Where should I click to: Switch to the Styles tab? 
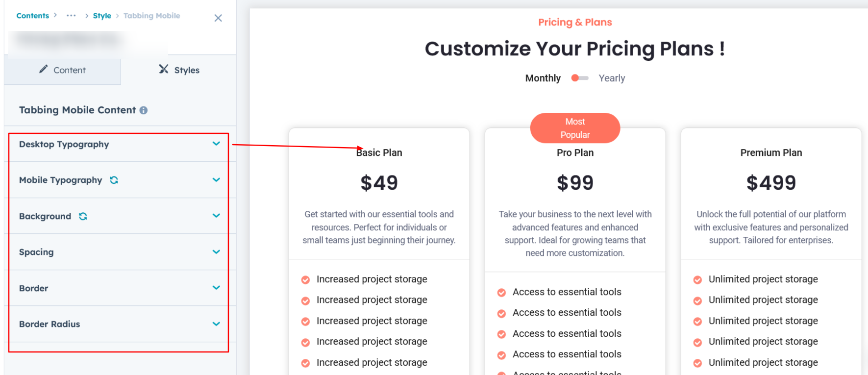click(179, 70)
